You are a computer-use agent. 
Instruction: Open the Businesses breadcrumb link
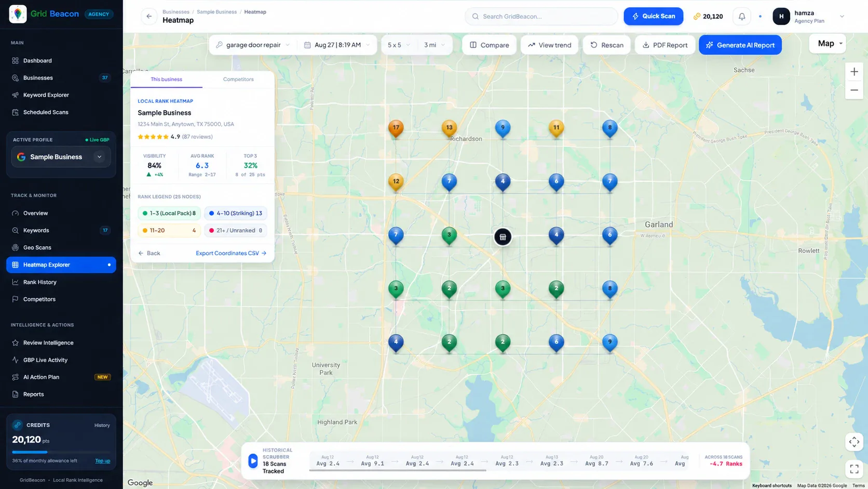click(x=176, y=11)
